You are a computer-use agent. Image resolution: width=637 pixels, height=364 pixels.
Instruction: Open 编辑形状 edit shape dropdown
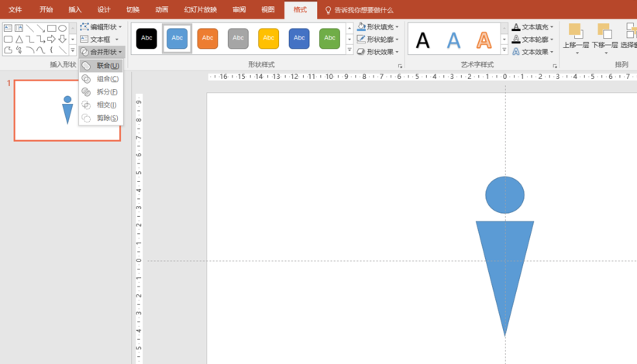click(x=101, y=27)
